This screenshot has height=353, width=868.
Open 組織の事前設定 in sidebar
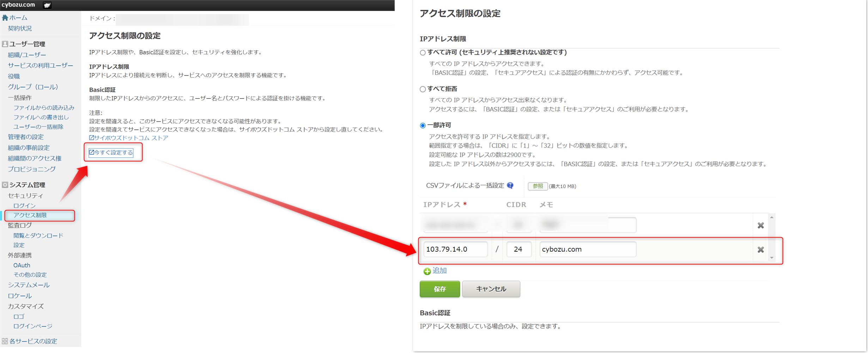29,148
